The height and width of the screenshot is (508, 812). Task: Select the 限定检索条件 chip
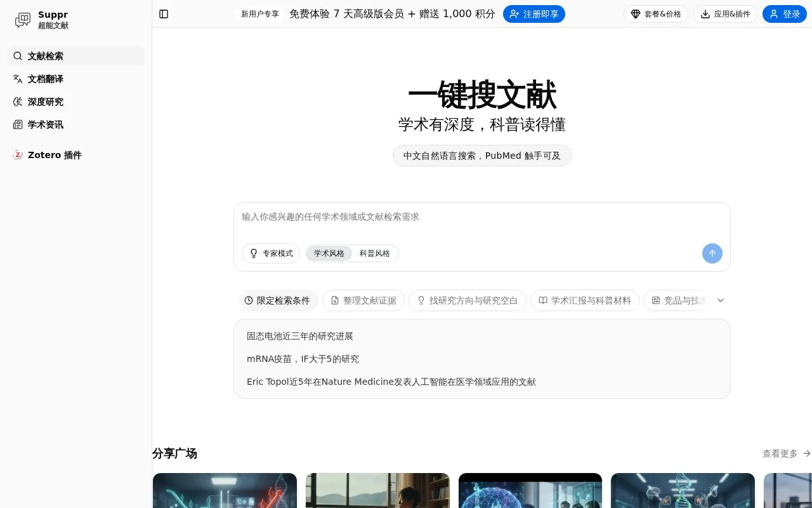click(278, 300)
